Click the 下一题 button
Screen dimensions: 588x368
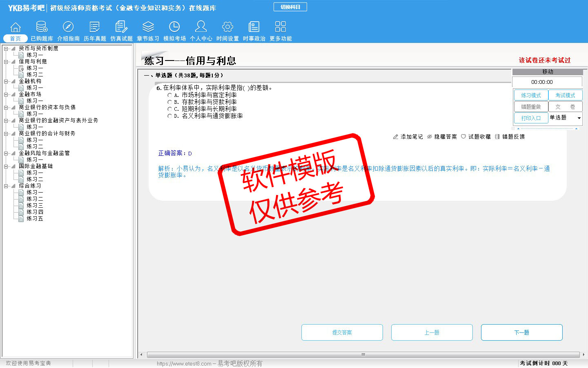[x=521, y=332]
